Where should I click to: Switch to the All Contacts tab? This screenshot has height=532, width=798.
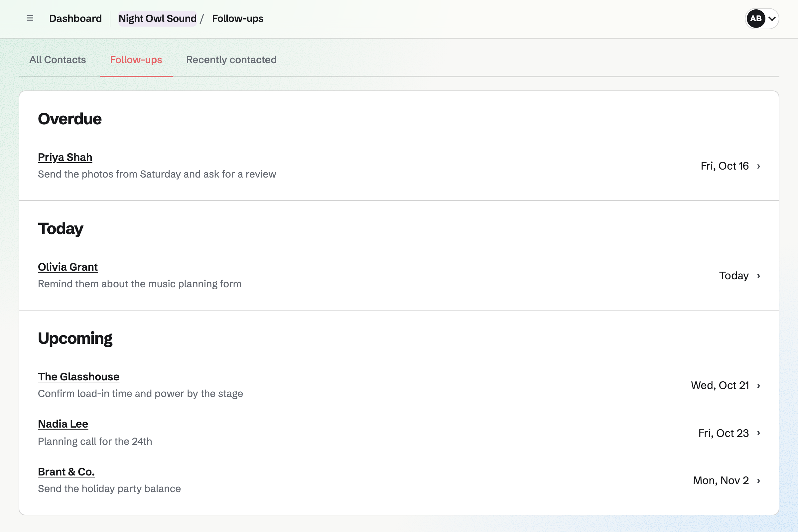pyautogui.click(x=58, y=60)
